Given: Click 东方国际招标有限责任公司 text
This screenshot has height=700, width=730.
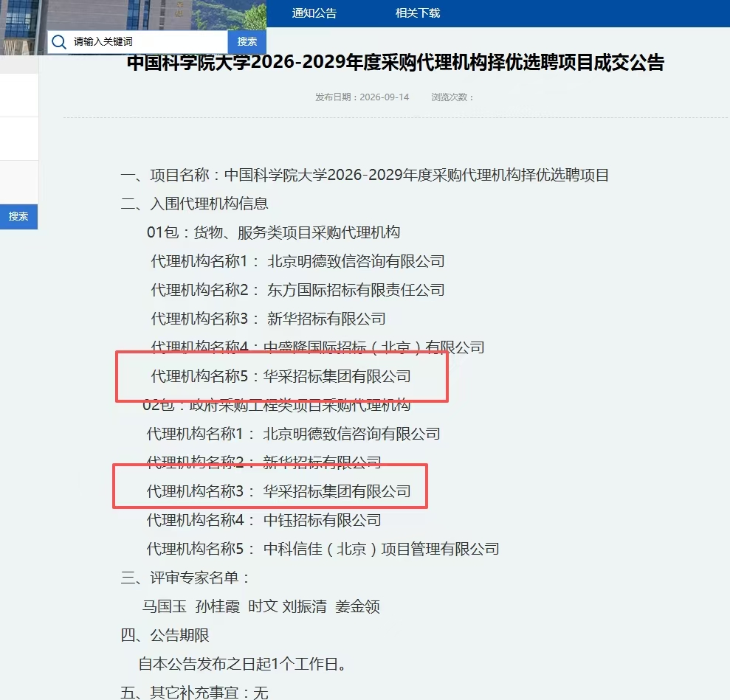Looking at the screenshot, I should (356, 290).
